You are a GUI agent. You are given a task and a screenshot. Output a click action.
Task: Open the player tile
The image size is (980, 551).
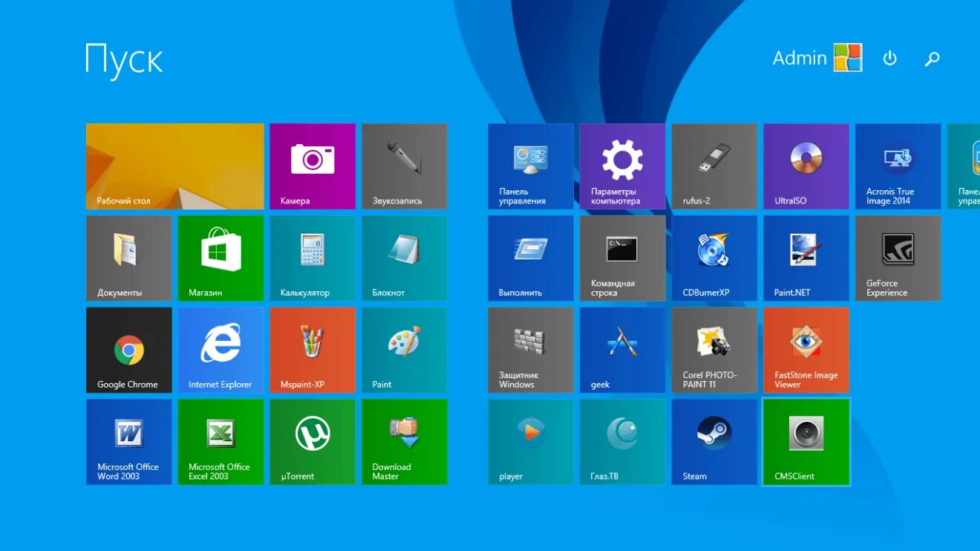(x=531, y=442)
